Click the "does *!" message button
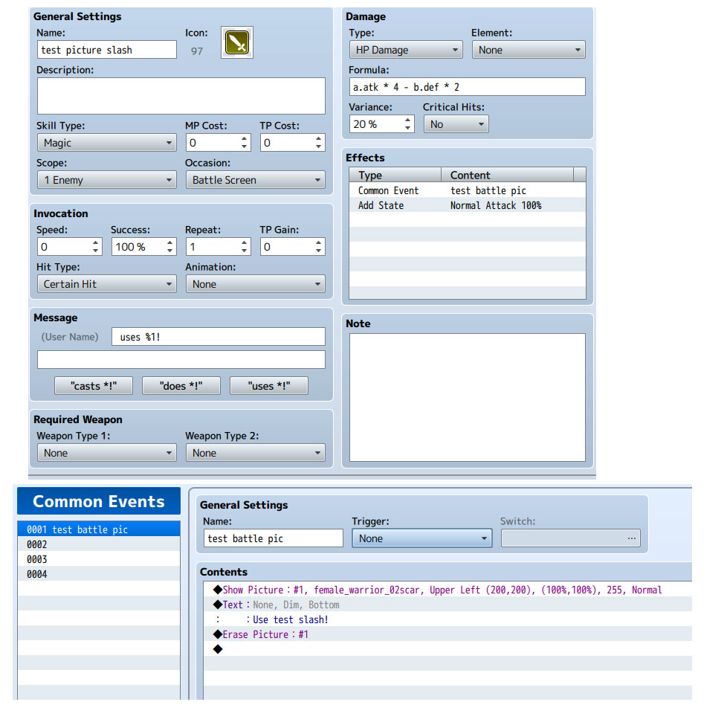Image resolution: width=727 pixels, height=728 pixels. click(x=181, y=385)
